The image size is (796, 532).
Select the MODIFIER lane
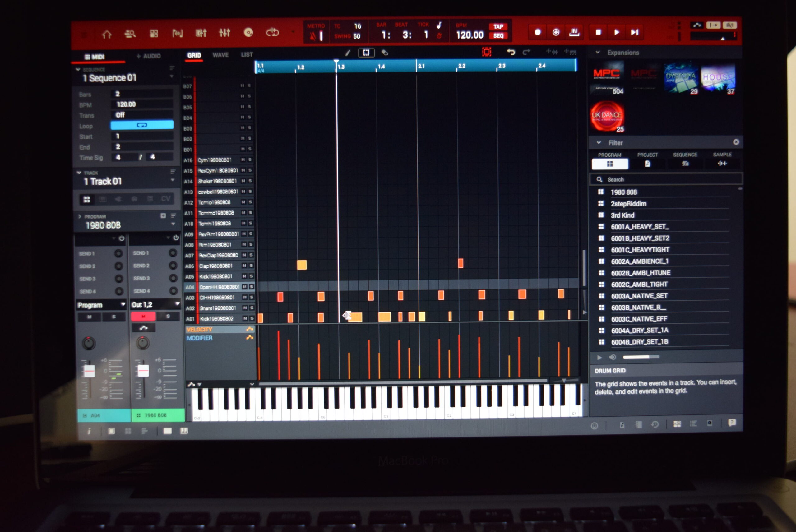[220, 338]
